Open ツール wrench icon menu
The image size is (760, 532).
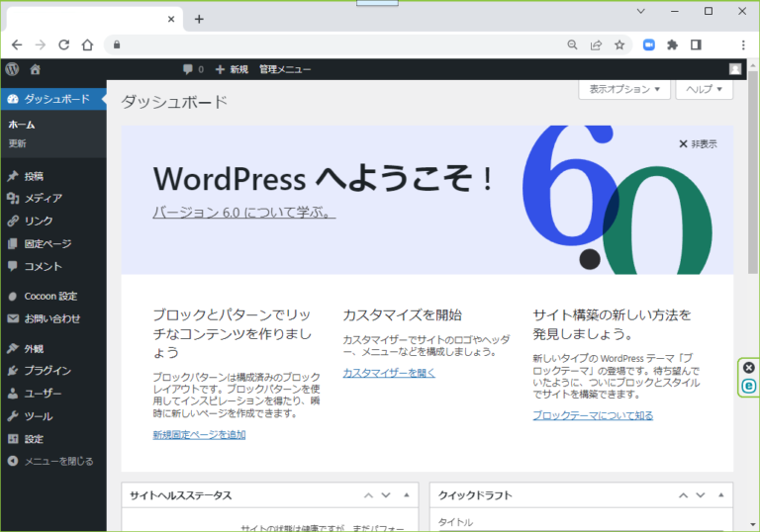(13, 416)
